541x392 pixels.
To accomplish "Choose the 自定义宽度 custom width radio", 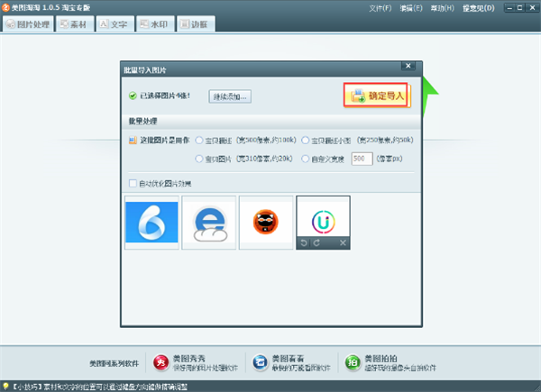I will (x=304, y=159).
